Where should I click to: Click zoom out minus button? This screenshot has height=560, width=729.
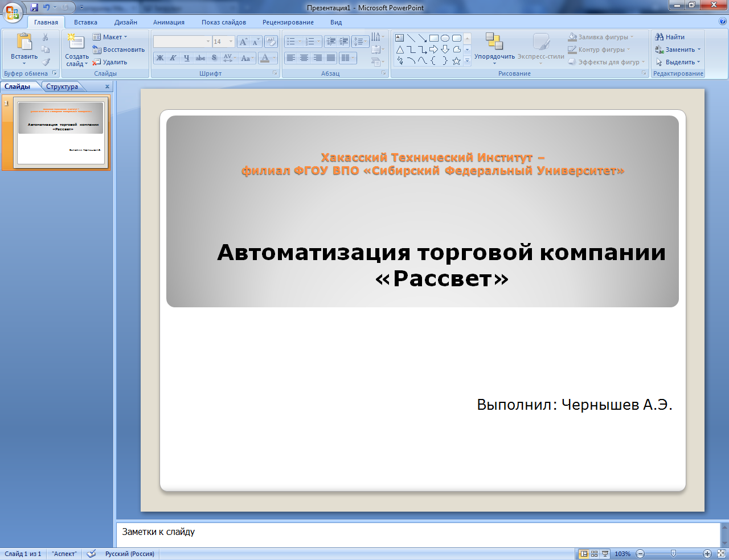pos(640,554)
